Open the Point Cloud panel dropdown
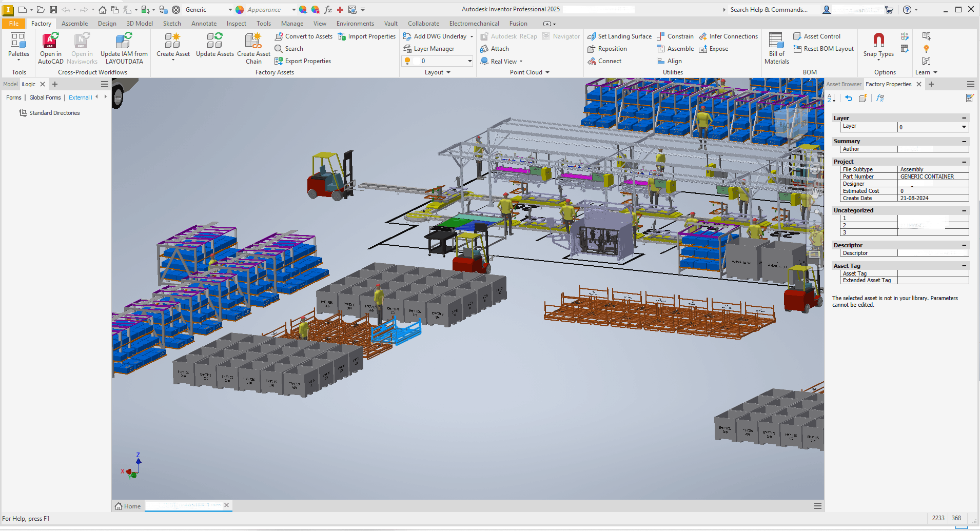This screenshot has width=980, height=531. (x=547, y=72)
